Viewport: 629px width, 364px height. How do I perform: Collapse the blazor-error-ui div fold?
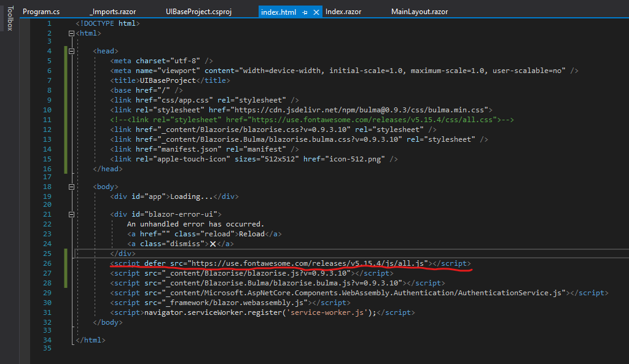coord(71,214)
